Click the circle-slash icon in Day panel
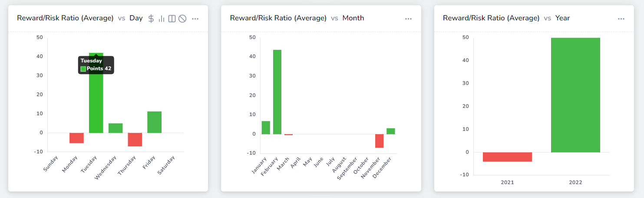 pos(182,19)
